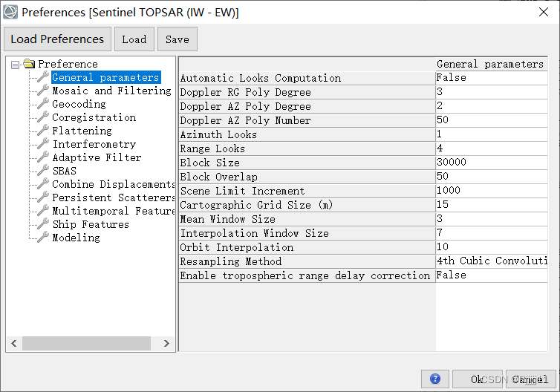Open Ship Features preferences
Viewport: 560px width, 392px height.
click(x=91, y=224)
